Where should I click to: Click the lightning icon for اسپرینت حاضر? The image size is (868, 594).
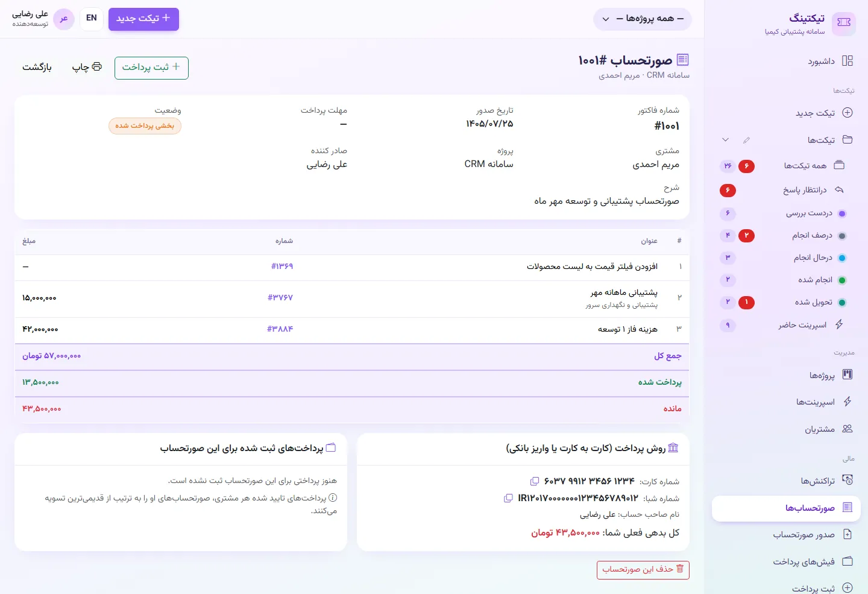pos(839,324)
